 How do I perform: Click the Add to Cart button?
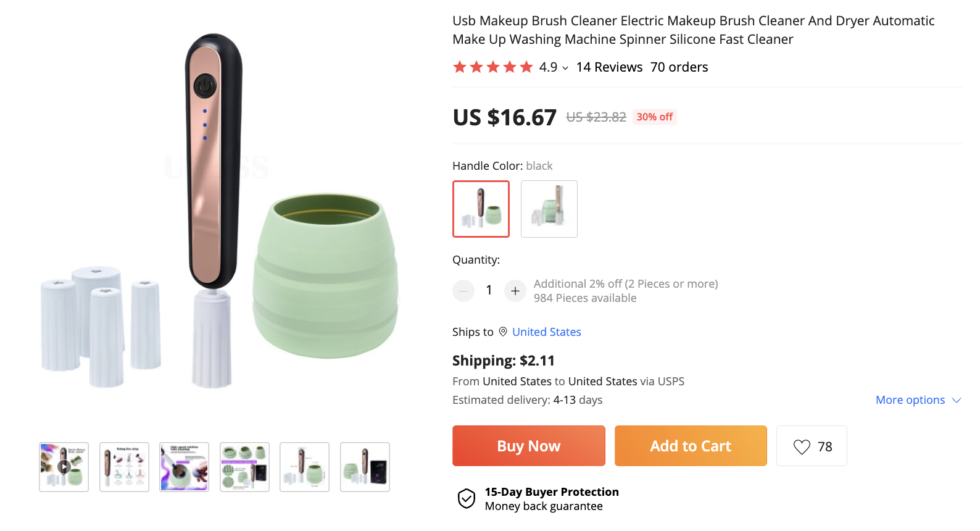pos(691,446)
